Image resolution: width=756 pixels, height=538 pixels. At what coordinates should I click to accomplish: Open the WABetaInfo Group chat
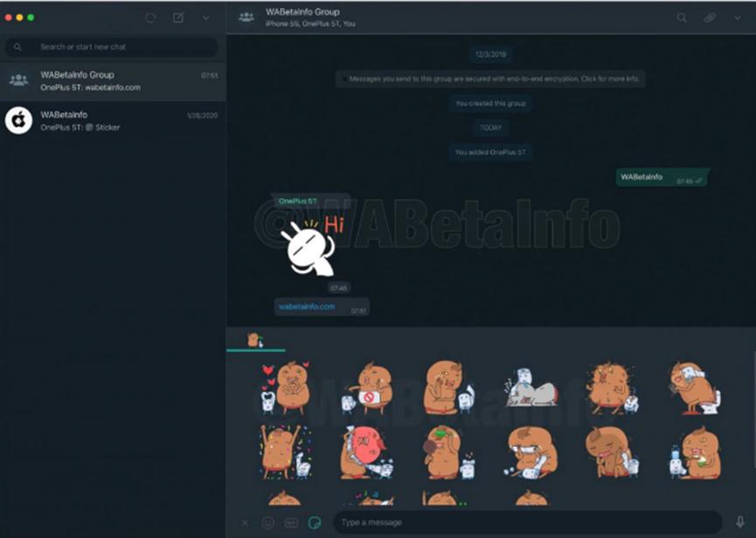[x=113, y=81]
